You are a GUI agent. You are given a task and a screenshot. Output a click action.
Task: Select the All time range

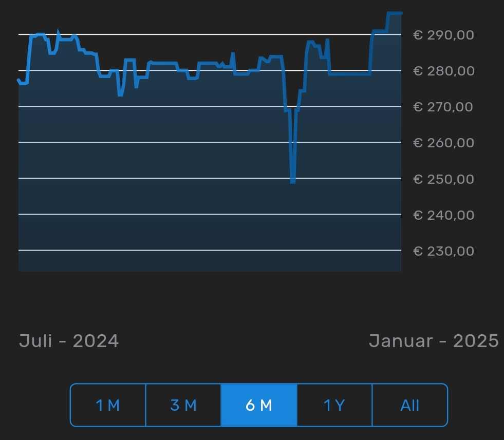409,405
